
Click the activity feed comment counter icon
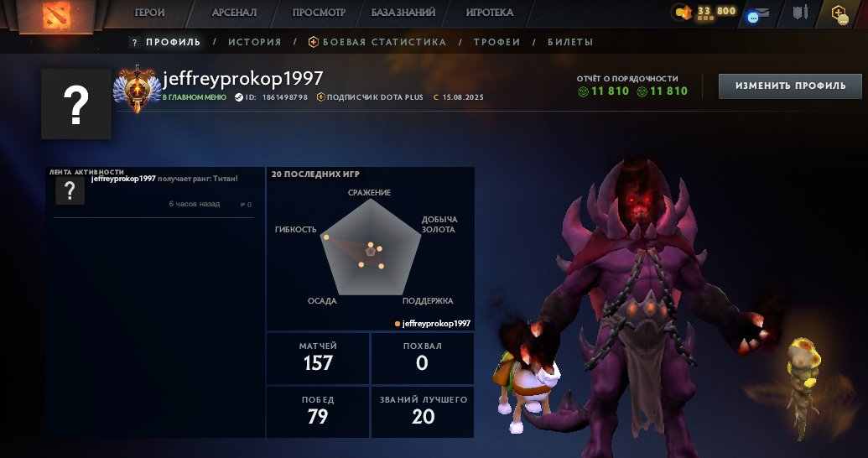click(x=246, y=205)
